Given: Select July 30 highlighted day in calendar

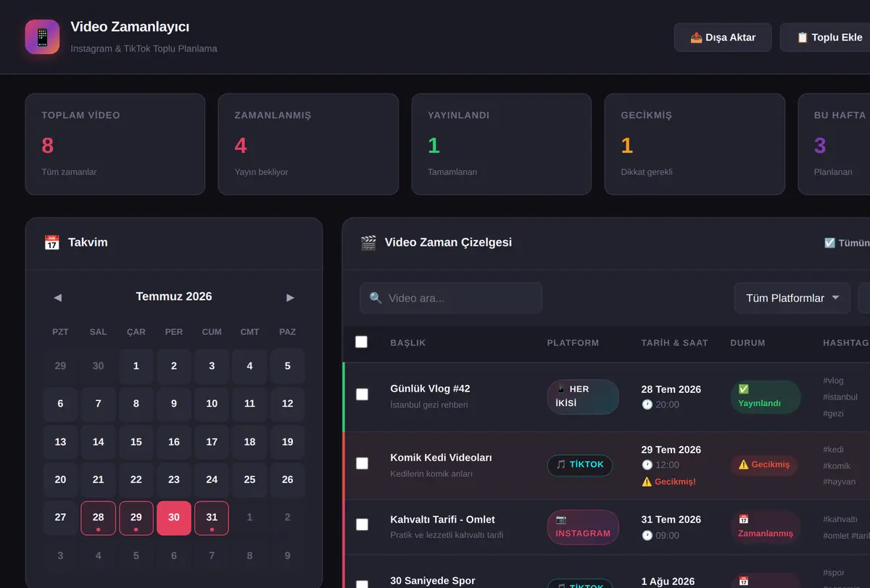Looking at the screenshot, I should click(x=174, y=518).
